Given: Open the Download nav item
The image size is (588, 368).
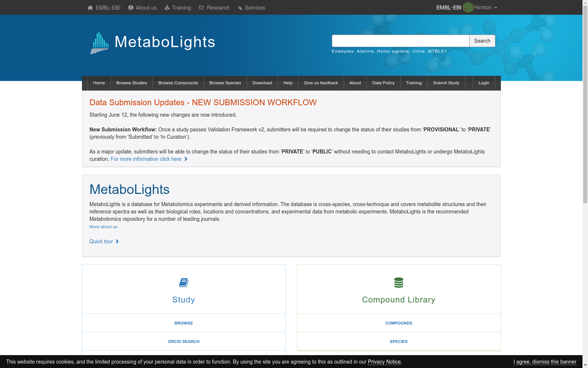Looking at the screenshot, I should [x=262, y=83].
